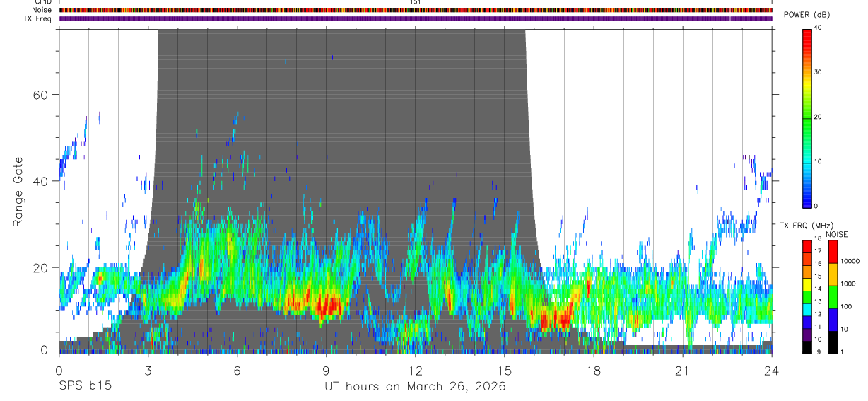The height and width of the screenshot is (401, 868).
Task: Click the TX FRQ color scale bar
Action: click(x=807, y=297)
